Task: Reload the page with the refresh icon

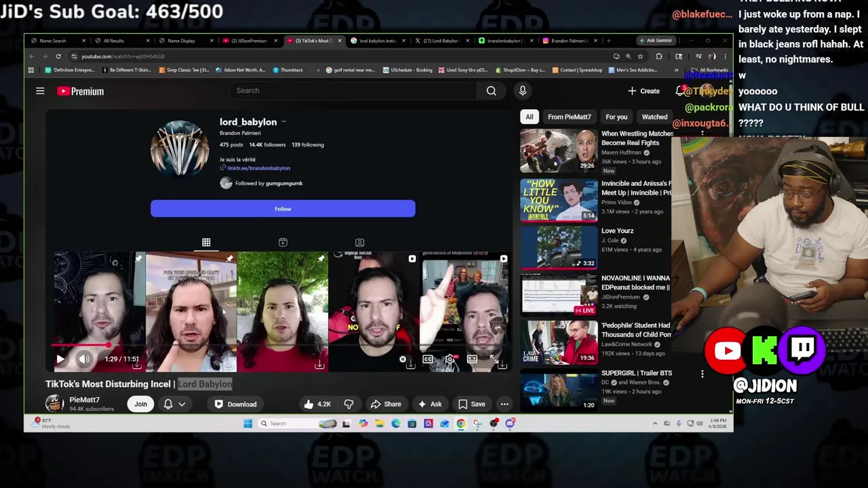Action: pyautogui.click(x=58, y=56)
